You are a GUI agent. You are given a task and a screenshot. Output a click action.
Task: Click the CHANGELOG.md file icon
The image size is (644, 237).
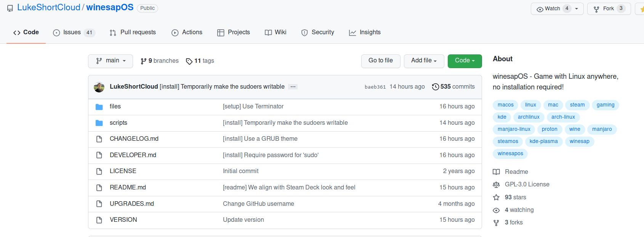99,139
